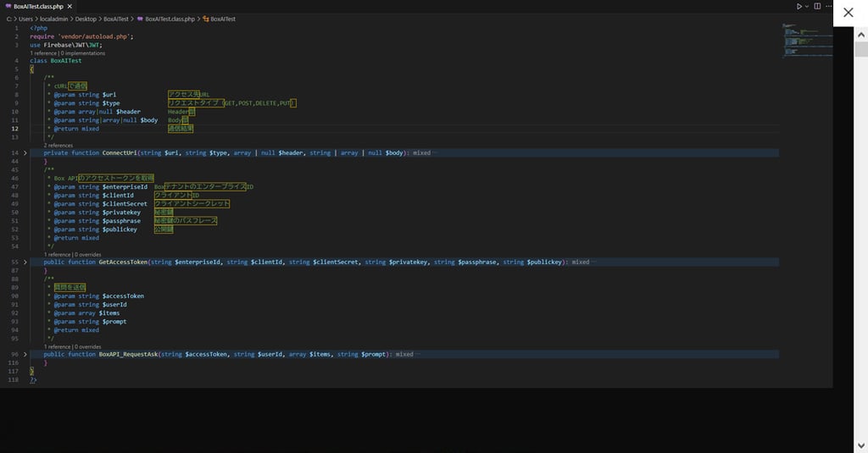The height and width of the screenshot is (453, 868).
Task: Expand the folded ConnectUri function
Action: click(x=25, y=153)
